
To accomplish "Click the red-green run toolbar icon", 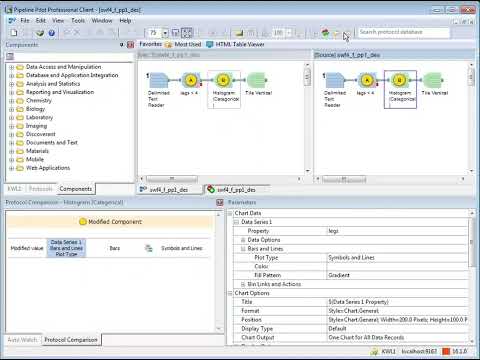I will coord(325,33).
